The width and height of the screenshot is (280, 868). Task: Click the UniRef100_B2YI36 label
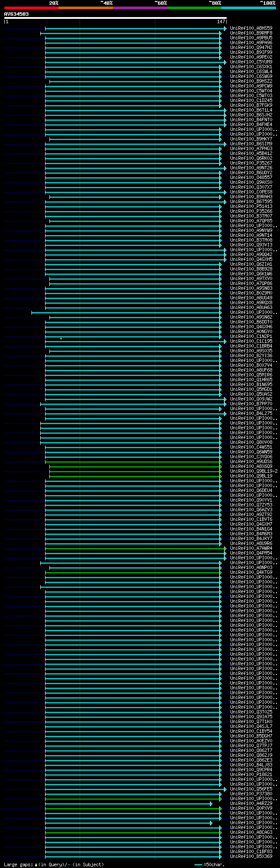click(251, 356)
